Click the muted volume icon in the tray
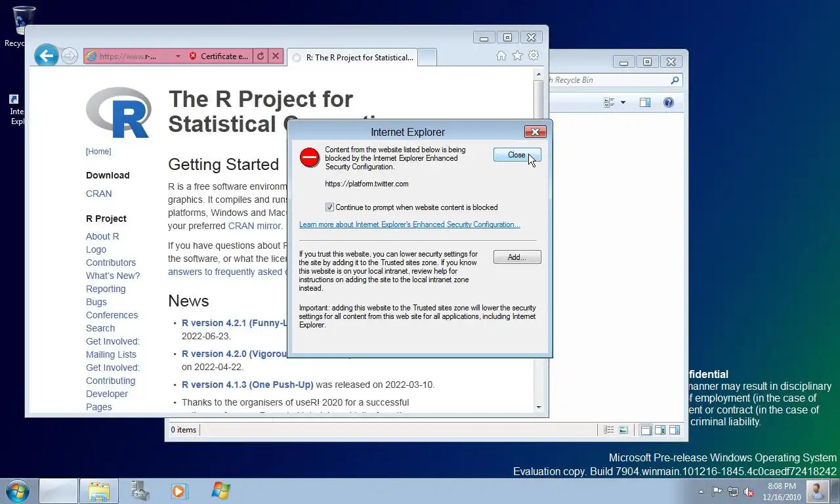 749,492
